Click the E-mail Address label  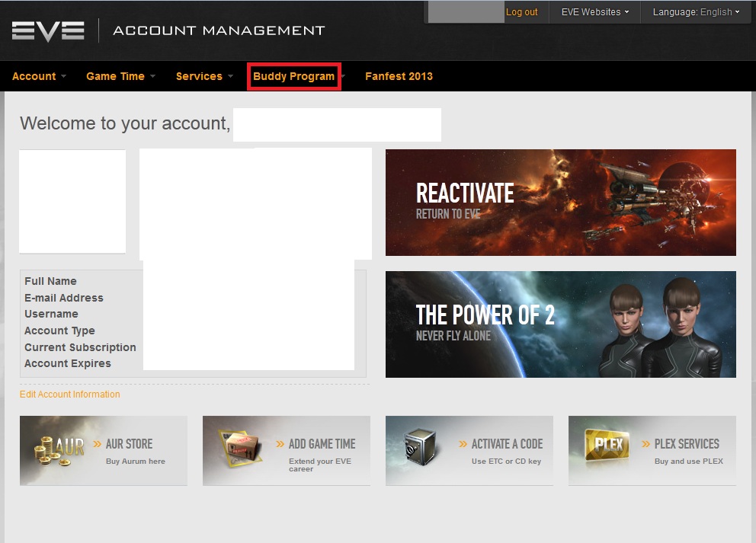64,298
